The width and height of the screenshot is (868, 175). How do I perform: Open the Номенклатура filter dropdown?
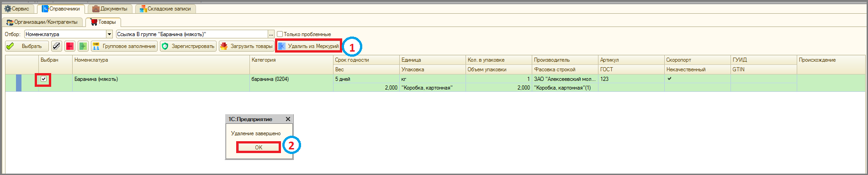(109, 34)
